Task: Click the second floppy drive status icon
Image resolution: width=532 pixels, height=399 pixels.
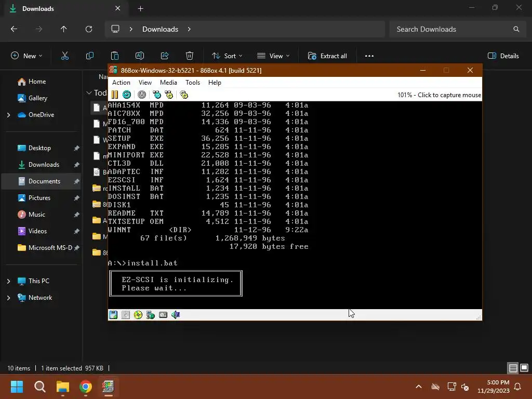Action: pos(126,315)
